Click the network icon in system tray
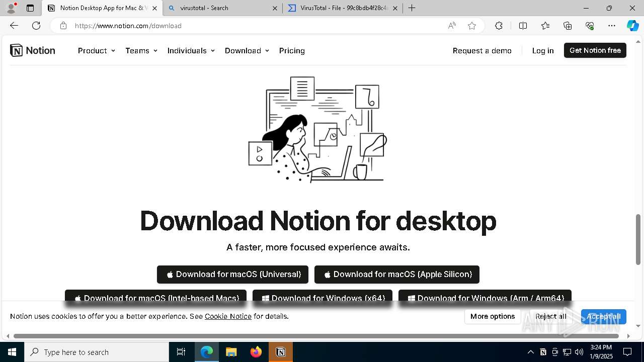This screenshot has height=362, width=644. [567, 352]
